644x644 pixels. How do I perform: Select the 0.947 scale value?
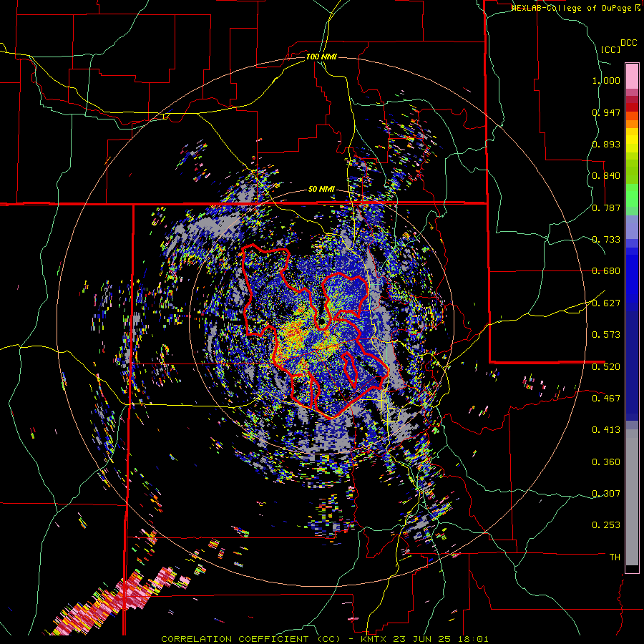(606, 112)
